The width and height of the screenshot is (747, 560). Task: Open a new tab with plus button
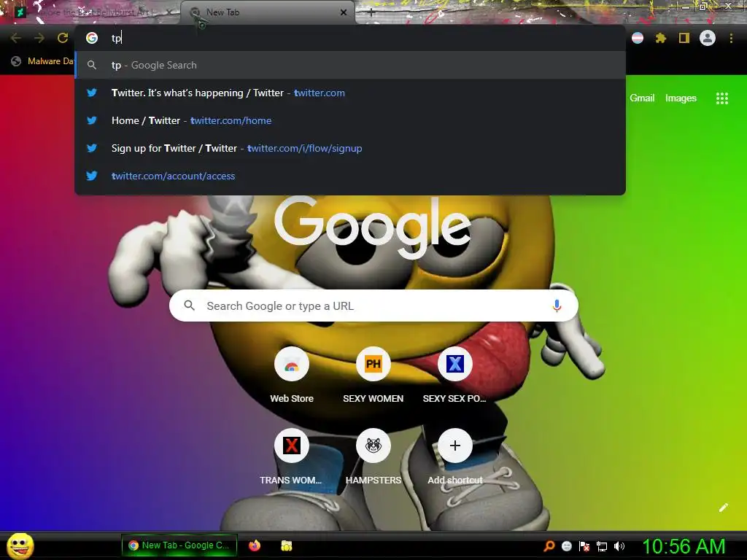[x=371, y=12]
